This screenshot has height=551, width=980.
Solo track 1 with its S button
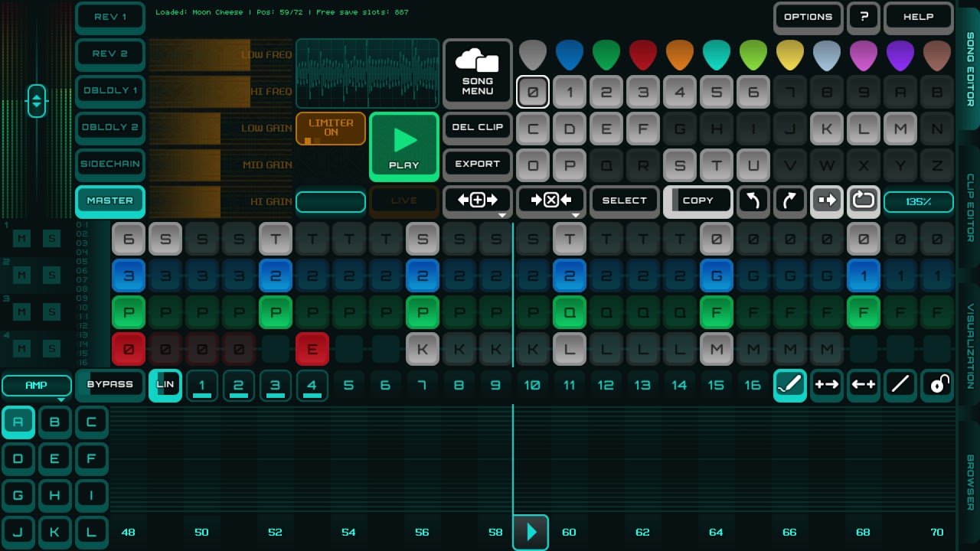click(x=52, y=239)
